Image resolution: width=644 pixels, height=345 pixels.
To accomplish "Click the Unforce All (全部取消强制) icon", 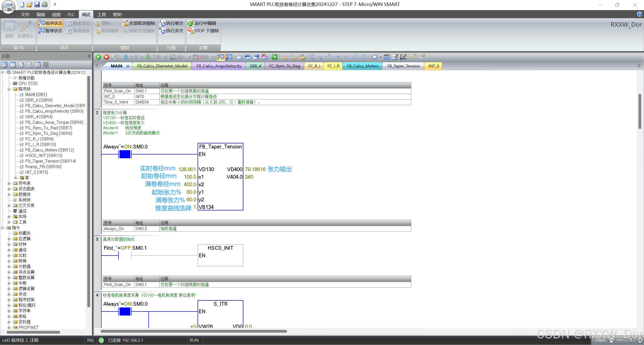I will (x=125, y=23).
